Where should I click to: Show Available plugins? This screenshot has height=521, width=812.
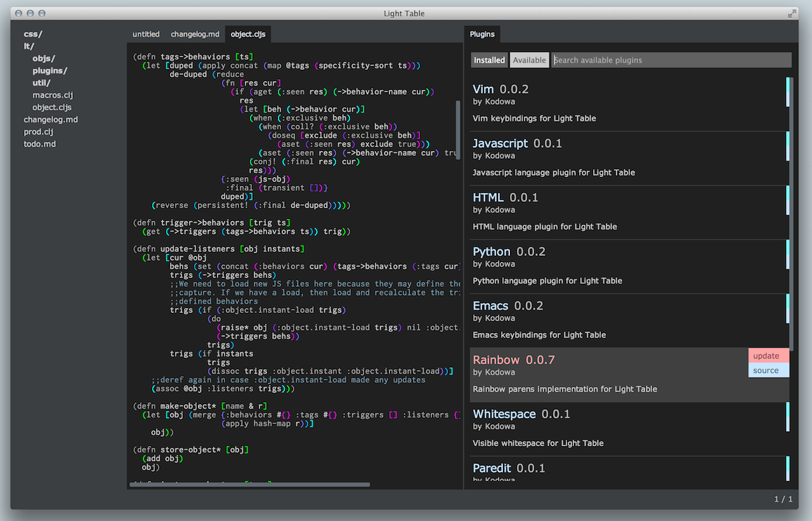(x=529, y=60)
